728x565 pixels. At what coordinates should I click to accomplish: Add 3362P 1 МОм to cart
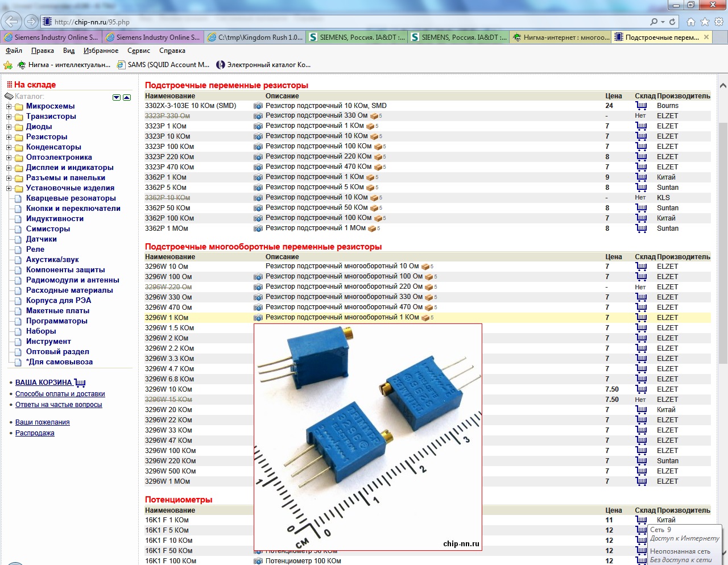pos(641,229)
